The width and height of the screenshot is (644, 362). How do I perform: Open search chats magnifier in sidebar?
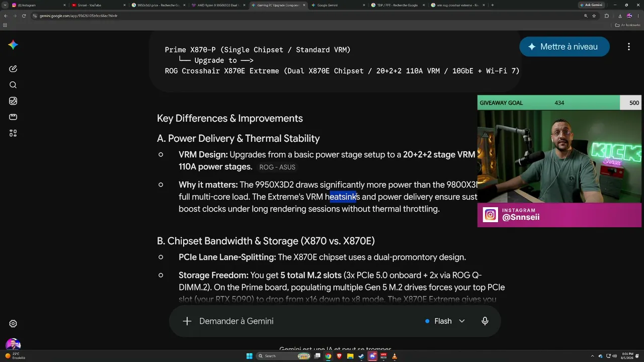13,85
